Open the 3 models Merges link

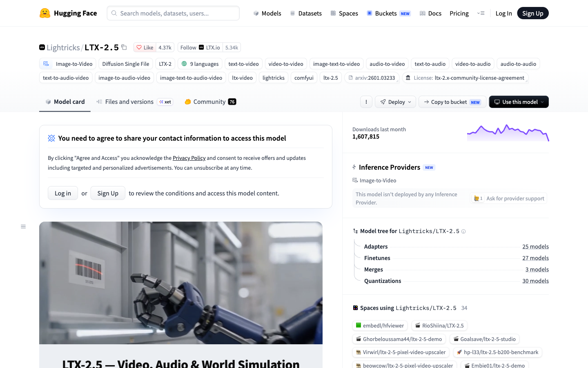pos(537,269)
